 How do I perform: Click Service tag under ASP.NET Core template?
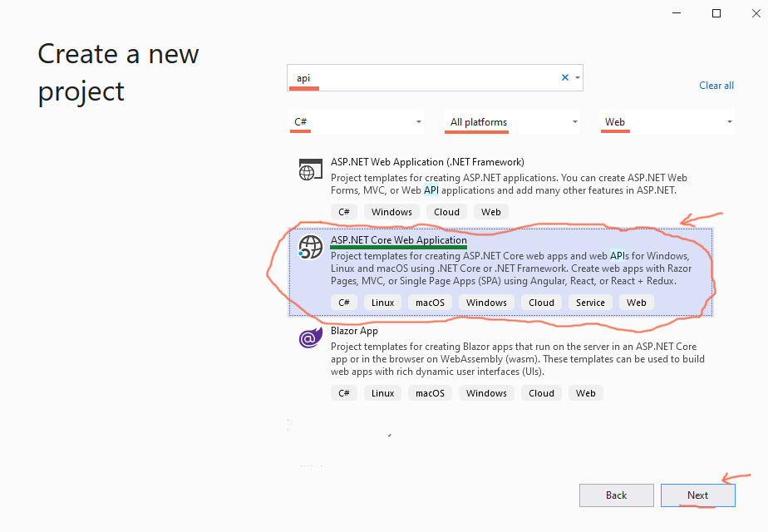[x=590, y=303]
